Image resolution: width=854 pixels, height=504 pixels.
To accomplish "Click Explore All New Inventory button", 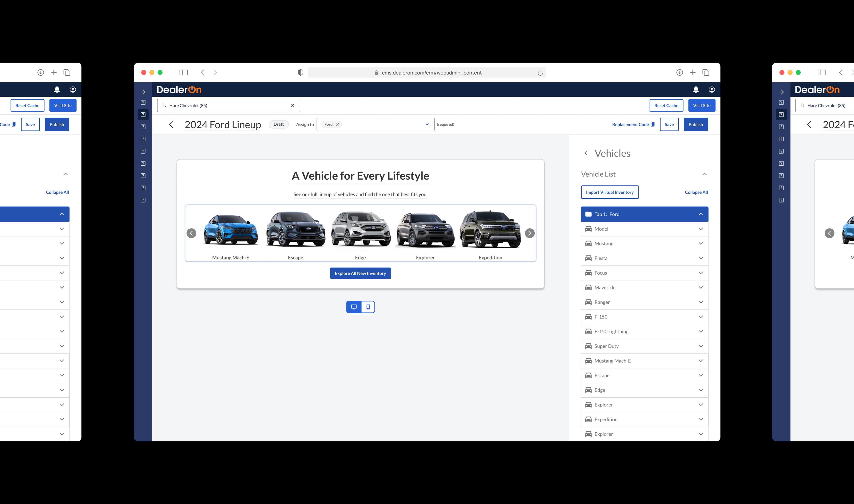I will coord(360,273).
